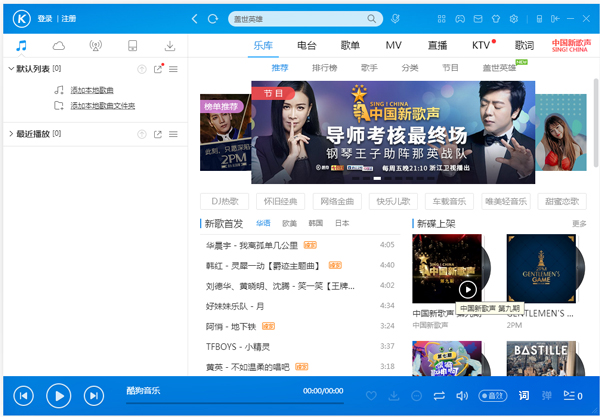Open the download manager sidebar tab
This screenshot has height=417, width=600.
point(170,46)
